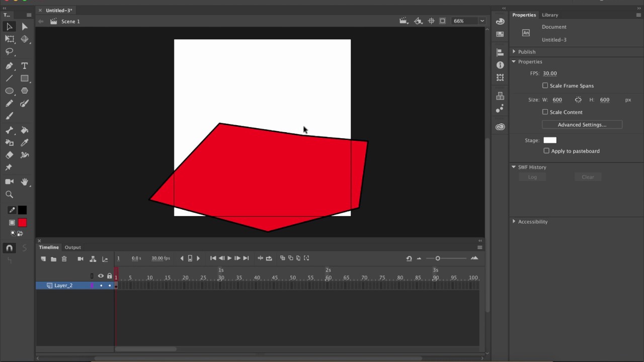Expand the Accessibility section
This screenshot has height=362, width=644.
pos(514,222)
